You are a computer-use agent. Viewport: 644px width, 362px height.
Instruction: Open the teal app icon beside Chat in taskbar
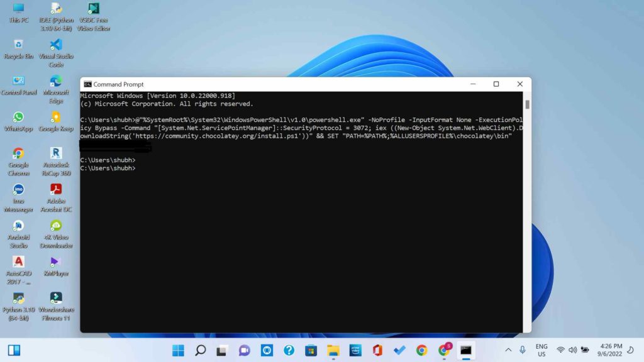pos(267,350)
